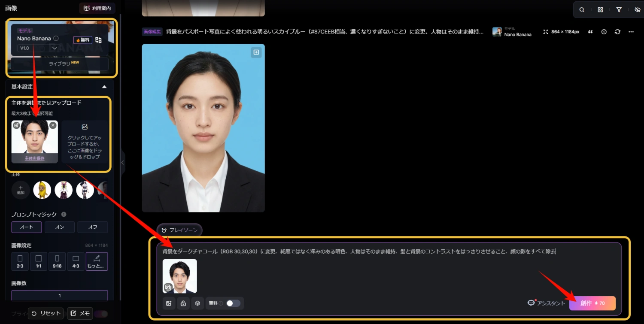Collapse the 基本設定 section
Image resolution: width=644 pixels, height=324 pixels.
point(104,86)
